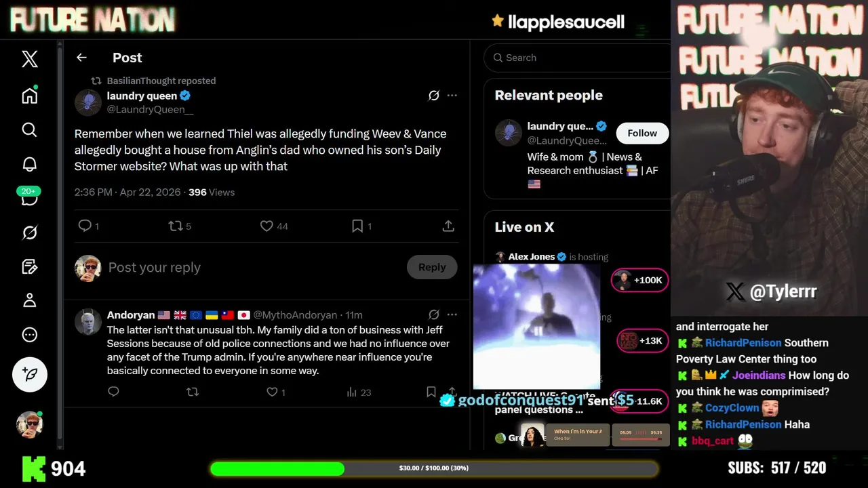Share laundry queen's post via upload icon
This screenshot has height=488, width=868.
click(448, 226)
